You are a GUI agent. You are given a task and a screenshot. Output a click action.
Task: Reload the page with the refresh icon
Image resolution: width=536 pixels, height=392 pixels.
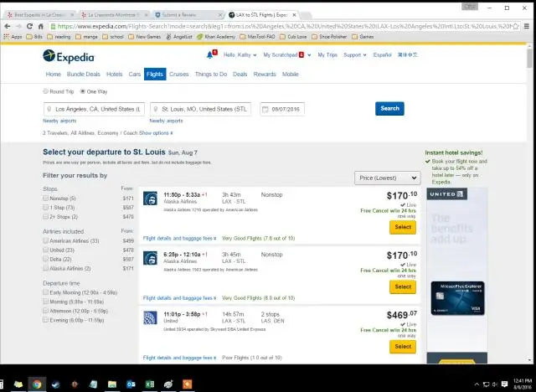point(30,26)
